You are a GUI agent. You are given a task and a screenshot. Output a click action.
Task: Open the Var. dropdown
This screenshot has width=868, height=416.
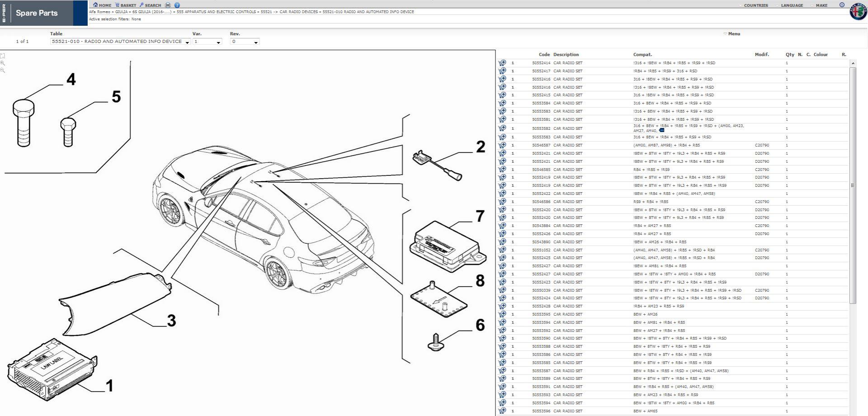click(207, 42)
